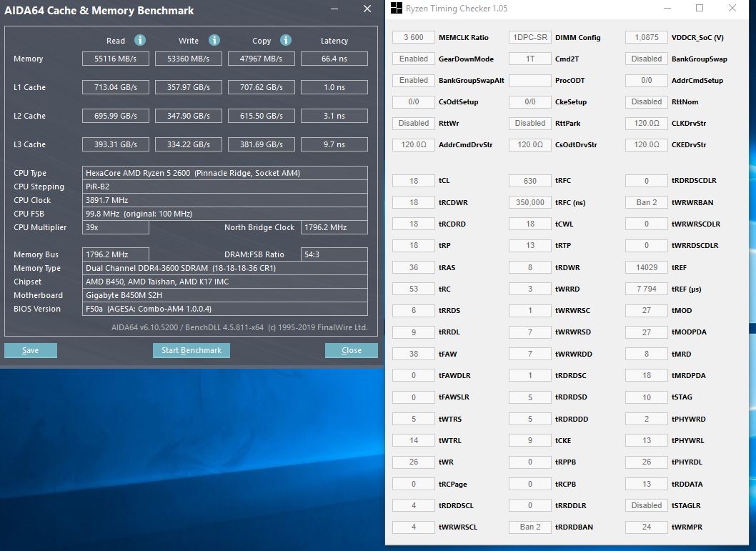
Task: Click the Cmd2T 1T field
Action: tap(530, 59)
